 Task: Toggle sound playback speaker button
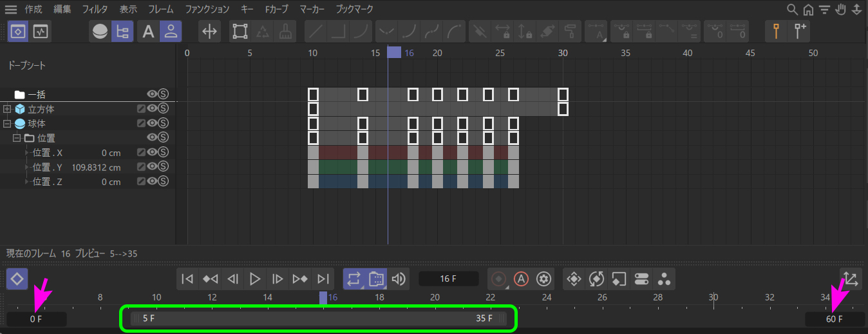[399, 279]
